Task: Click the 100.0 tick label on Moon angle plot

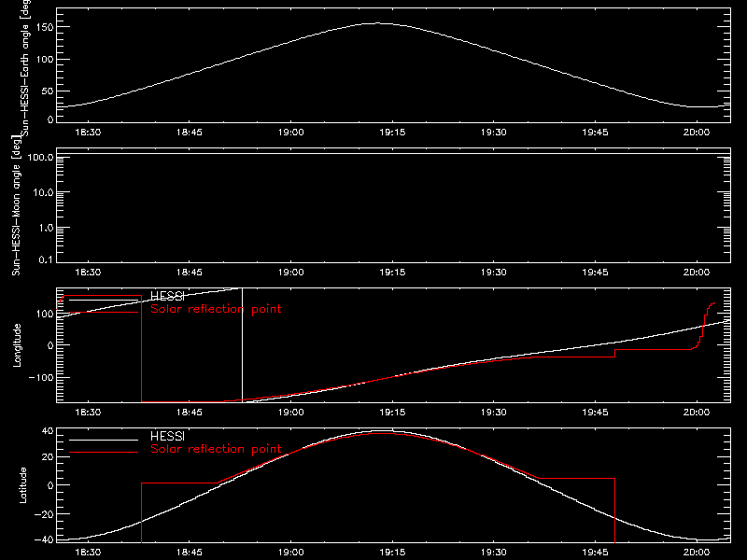Action: 40,157
